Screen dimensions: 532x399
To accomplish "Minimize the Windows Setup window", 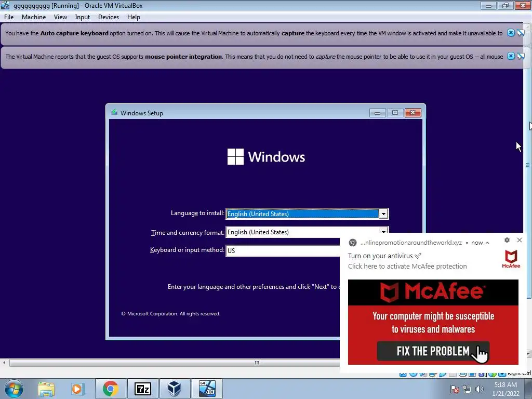I will pos(377,113).
